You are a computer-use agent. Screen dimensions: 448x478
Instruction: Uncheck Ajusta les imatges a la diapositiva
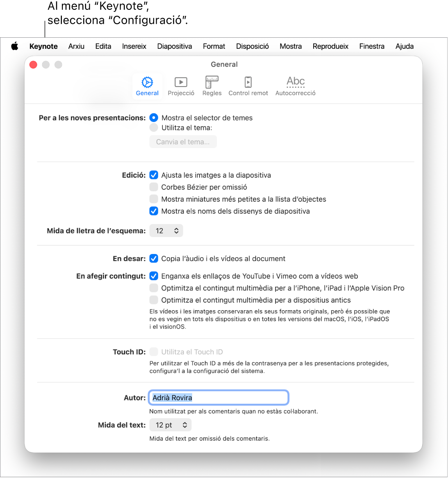(x=154, y=175)
